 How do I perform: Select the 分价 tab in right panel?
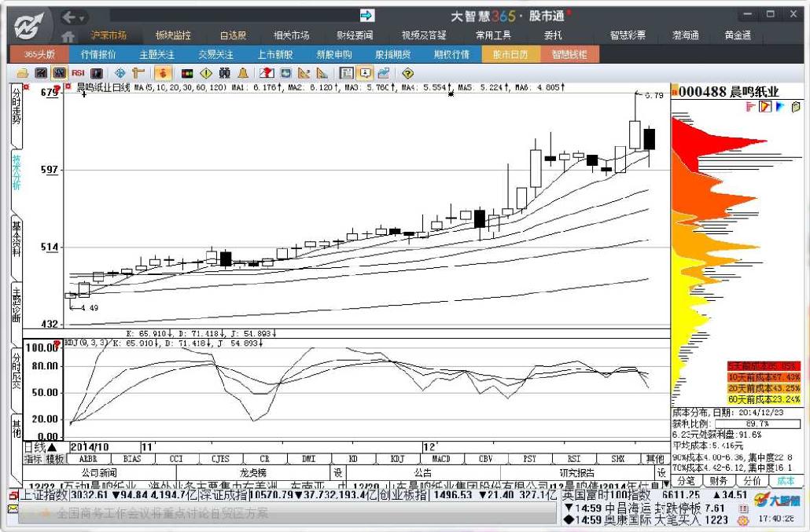[x=752, y=481]
